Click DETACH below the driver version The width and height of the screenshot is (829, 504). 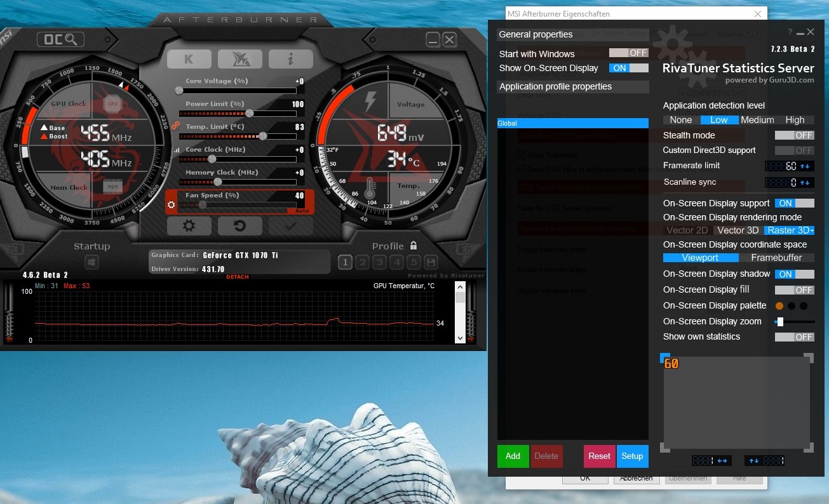[238, 277]
